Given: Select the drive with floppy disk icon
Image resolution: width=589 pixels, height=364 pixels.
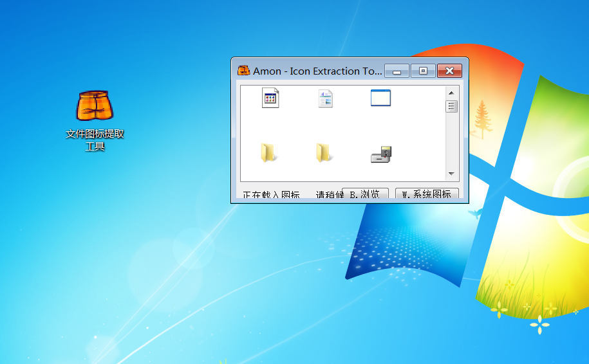Looking at the screenshot, I should [x=381, y=154].
